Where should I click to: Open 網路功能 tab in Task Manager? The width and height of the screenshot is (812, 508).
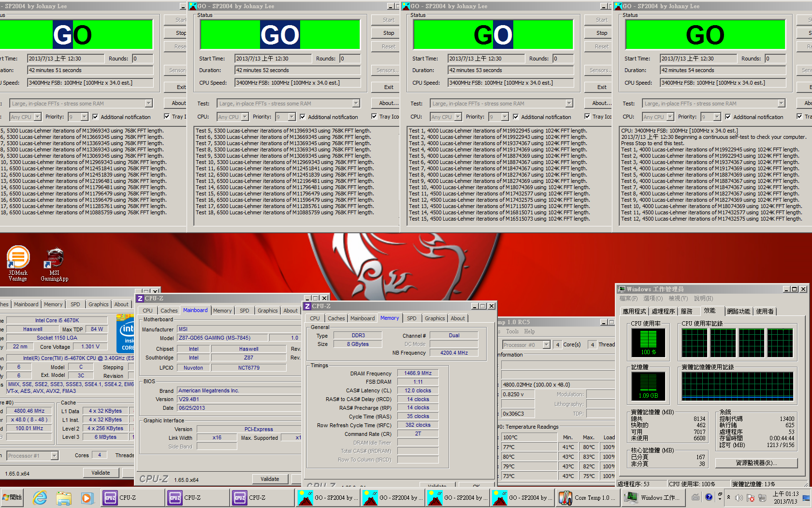click(x=739, y=311)
